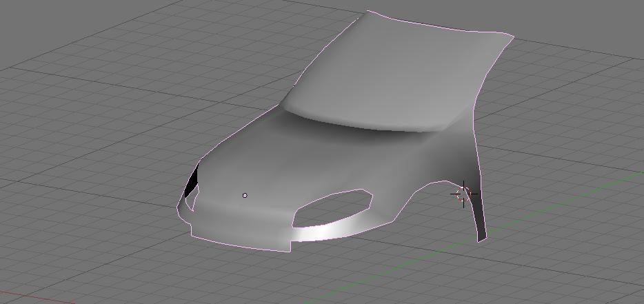Click the bright highlighted bumper strip below headlight opening

(x=325, y=232)
